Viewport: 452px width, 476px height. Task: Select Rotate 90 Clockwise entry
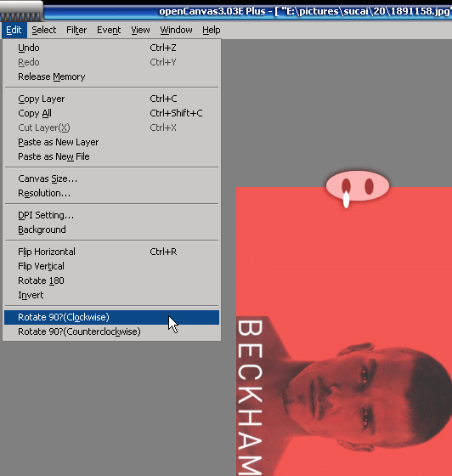(x=111, y=317)
